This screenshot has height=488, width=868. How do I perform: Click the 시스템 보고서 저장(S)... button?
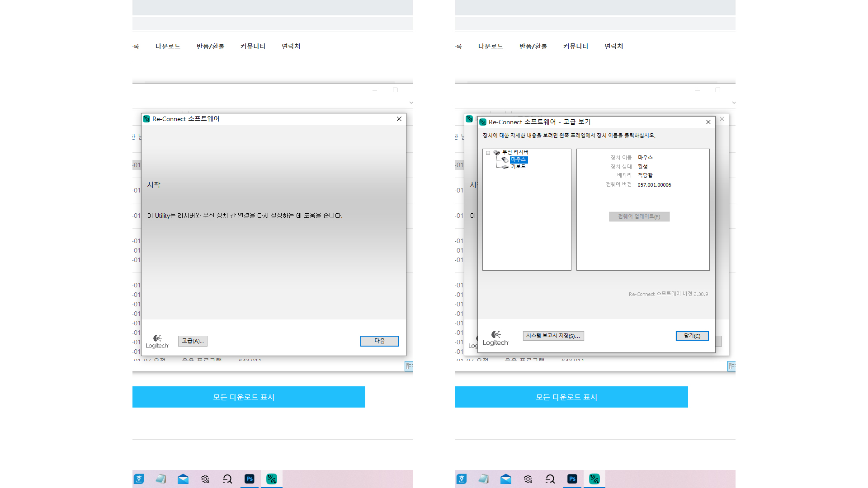coord(553,336)
